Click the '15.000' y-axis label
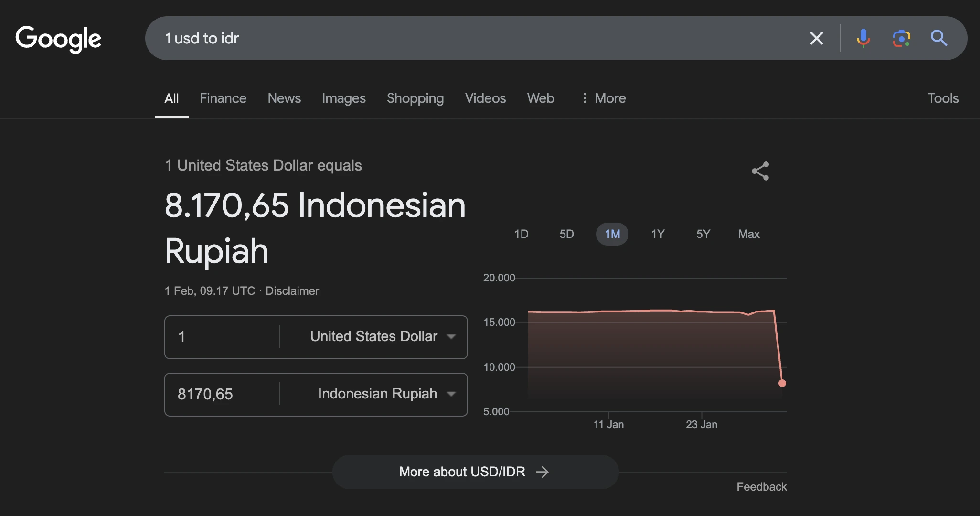 point(499,322)
